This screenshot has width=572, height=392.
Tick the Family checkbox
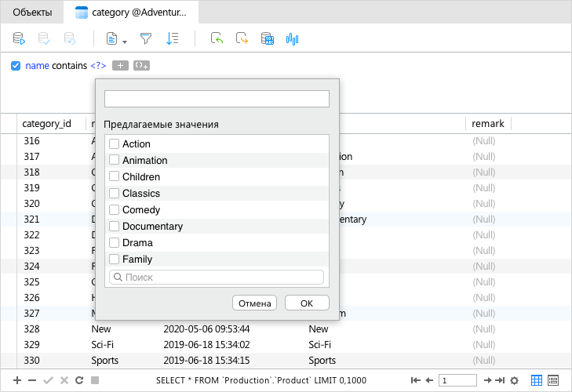[x=115, y=260]
